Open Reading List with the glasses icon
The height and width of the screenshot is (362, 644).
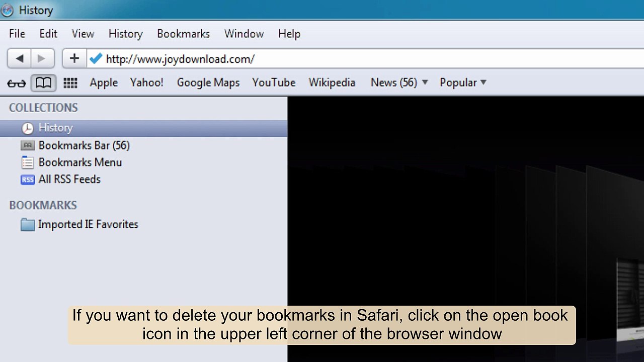click(16, 83)
